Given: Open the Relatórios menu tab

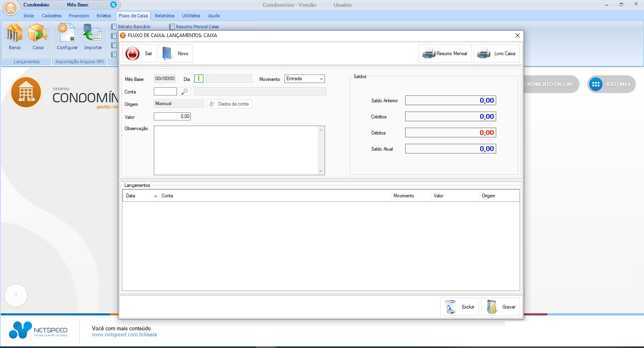Looking at the screenshot, I should coord(165,16).
